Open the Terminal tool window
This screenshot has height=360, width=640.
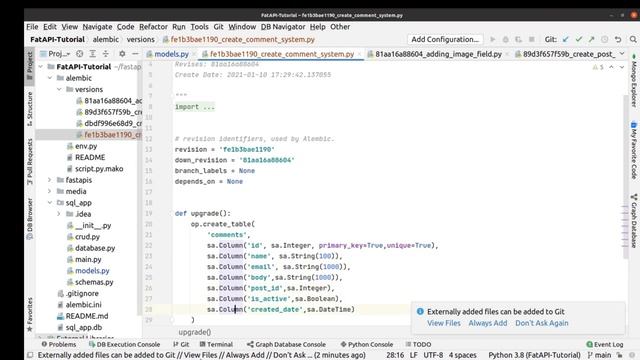(216, 344)
